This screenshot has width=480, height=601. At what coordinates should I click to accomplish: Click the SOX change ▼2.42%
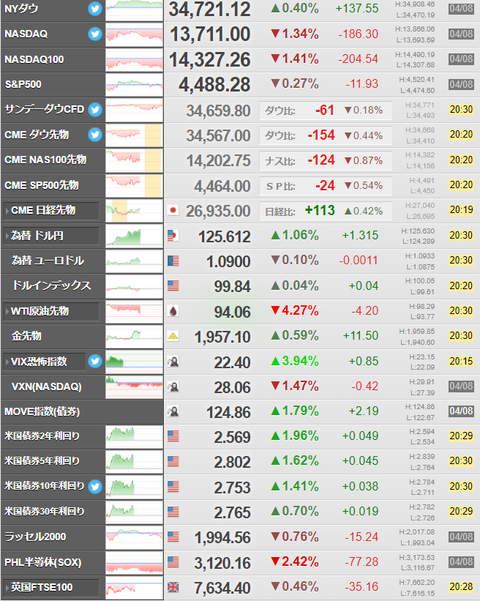[x=295, y=562]
